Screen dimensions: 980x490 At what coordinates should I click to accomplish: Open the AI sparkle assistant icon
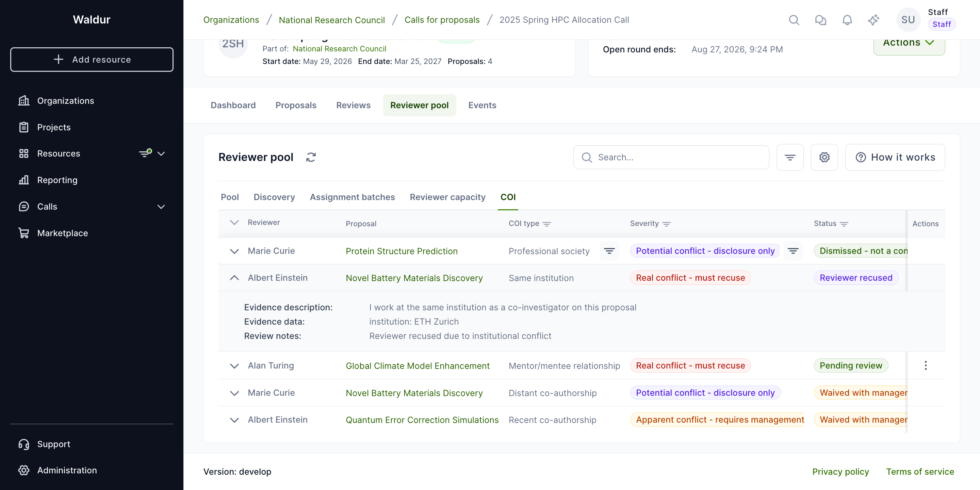873,20
